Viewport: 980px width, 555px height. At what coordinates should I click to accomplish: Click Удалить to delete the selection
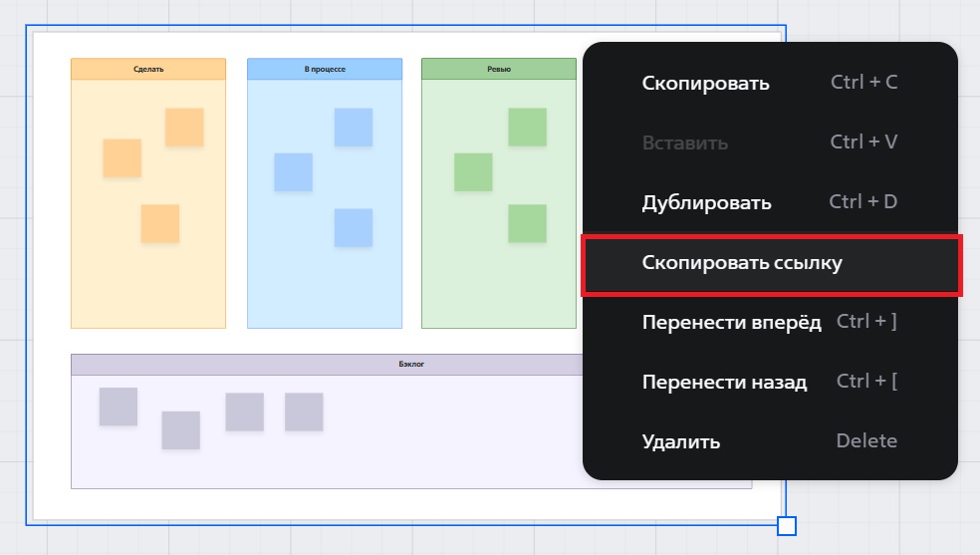click(x=680, y=441)
